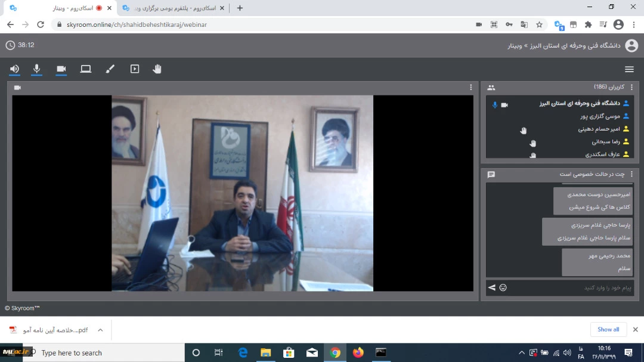
Task: Open Firefox from the Windows taskbar
Action: click(358, 352)
